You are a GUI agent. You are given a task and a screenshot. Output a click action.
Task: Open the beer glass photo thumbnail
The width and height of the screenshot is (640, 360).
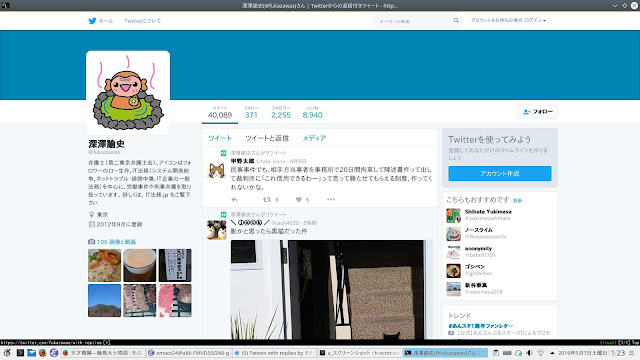[140, 265]
